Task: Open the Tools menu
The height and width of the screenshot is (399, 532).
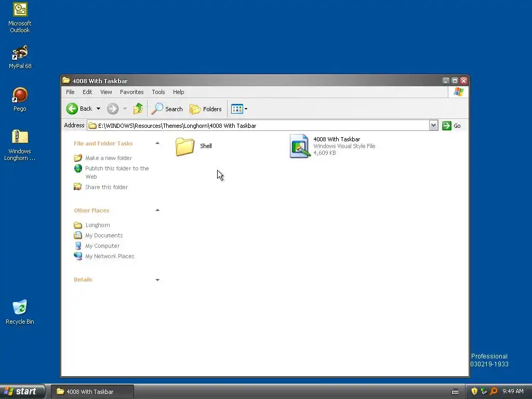Action: click(158, 92)
